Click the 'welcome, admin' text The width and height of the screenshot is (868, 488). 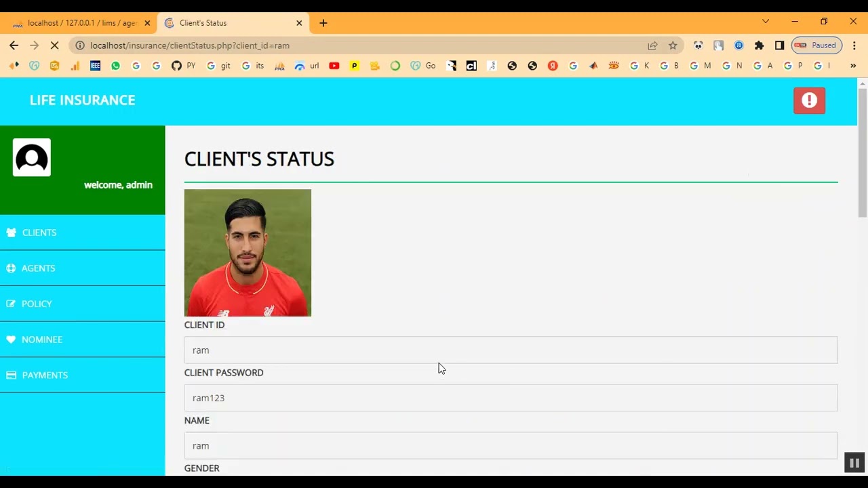tap(118, 185)
